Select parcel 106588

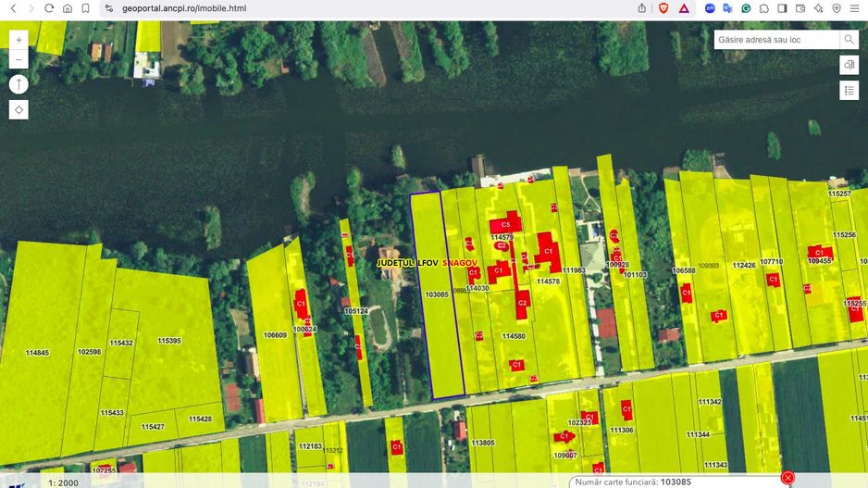point(684,271)
